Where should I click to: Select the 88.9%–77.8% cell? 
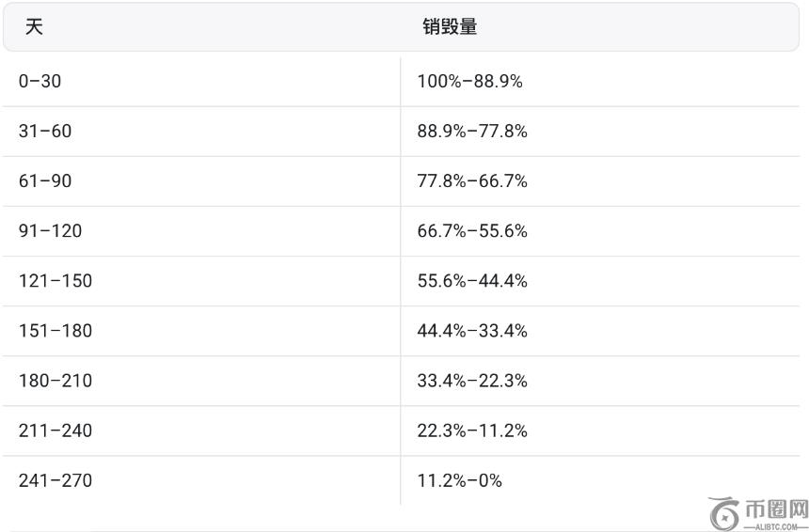472,132
